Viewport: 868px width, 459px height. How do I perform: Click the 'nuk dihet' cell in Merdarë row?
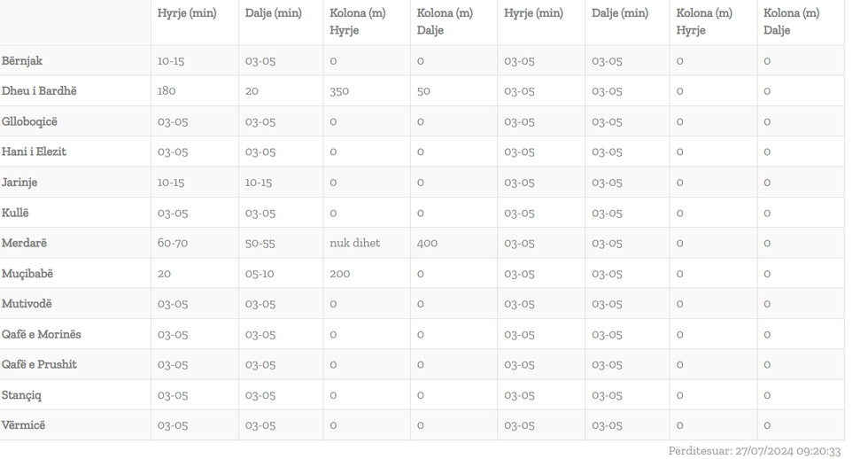(355, 243)
